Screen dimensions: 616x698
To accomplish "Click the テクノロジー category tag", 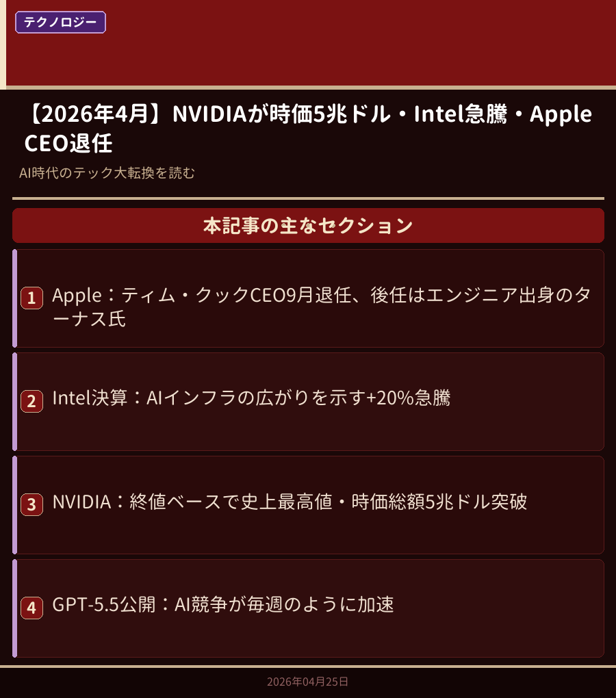I will pyautogui.click(x=60, y=23).
